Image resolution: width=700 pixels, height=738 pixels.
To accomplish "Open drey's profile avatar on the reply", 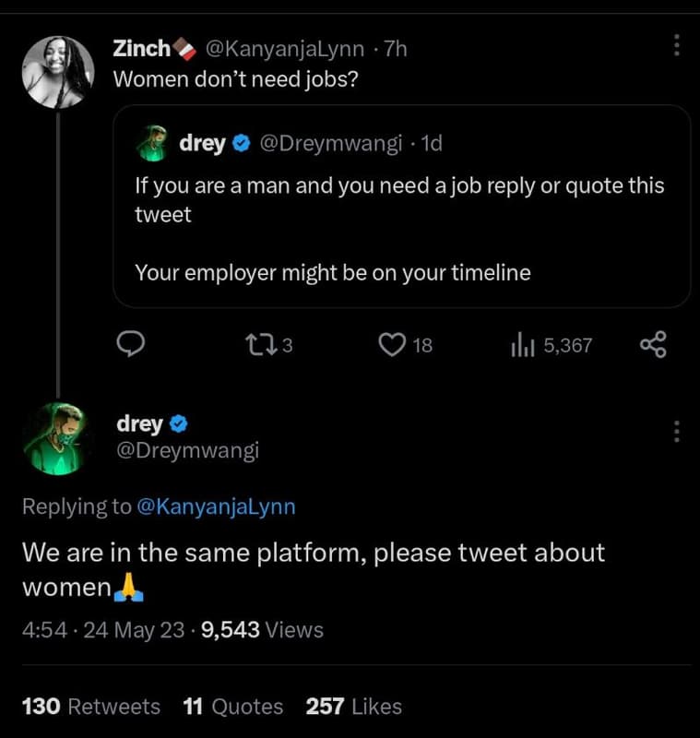I will tap(59, 440).
